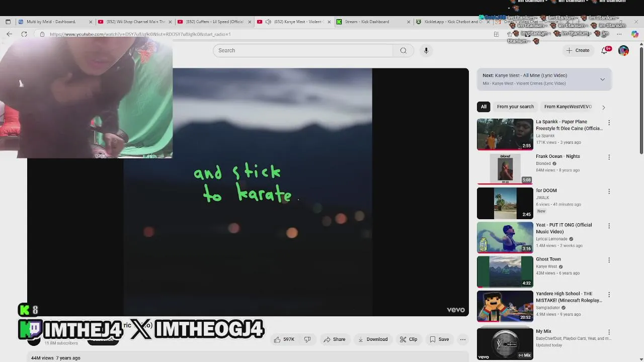Switch to Kicklet.app Kick Chatbot tab
This screenshot has width=644, height=362.
click(x=453, y=22)
